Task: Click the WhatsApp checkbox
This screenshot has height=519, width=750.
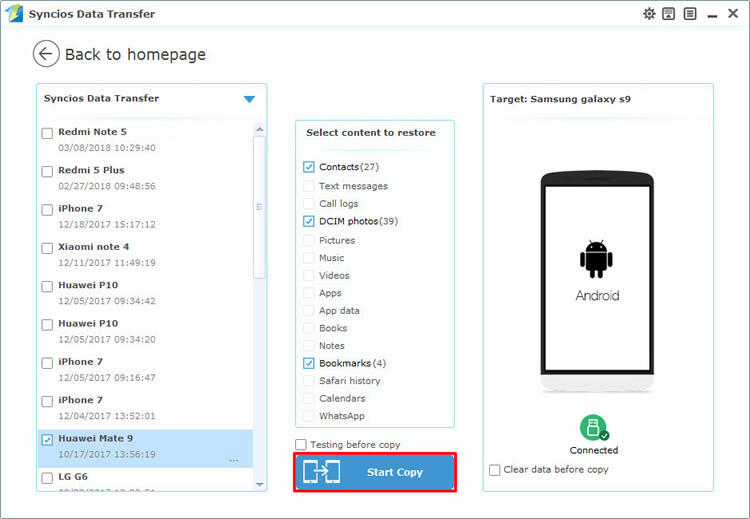Action: click(309, 416)
